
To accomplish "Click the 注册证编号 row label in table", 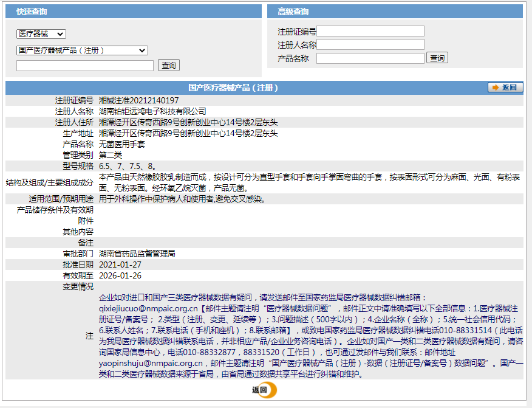I will (74, 100).
